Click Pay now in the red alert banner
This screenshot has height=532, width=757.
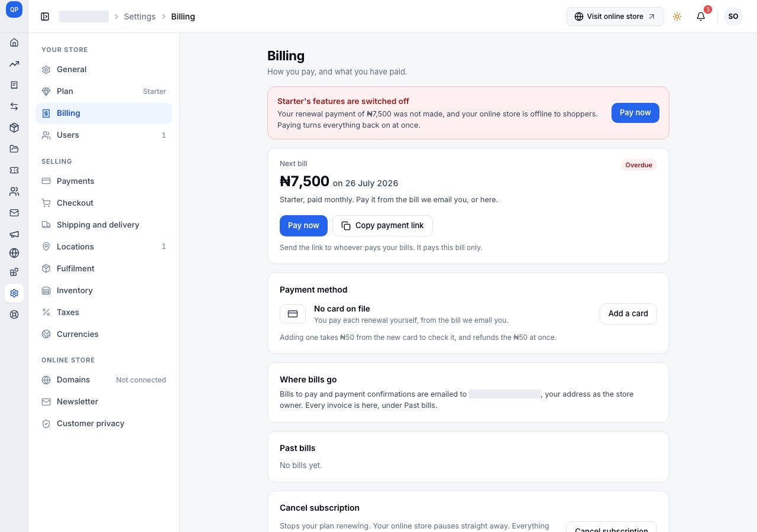(x=635, y=113)
